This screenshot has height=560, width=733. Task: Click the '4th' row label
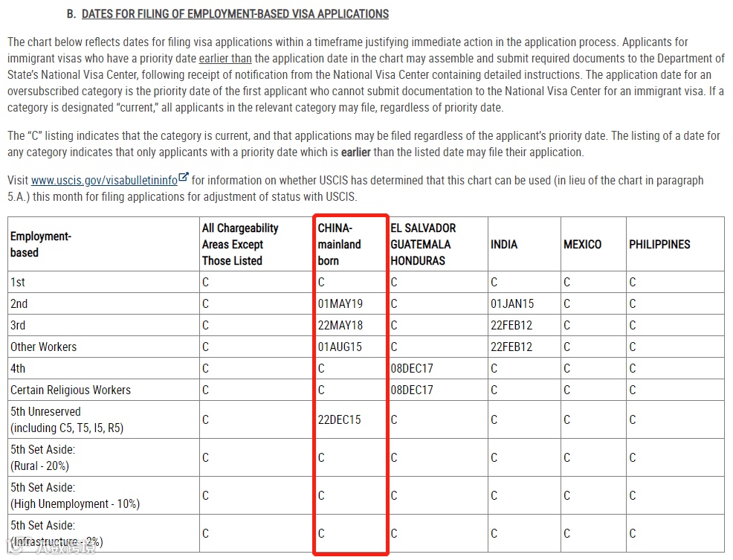tap(18, 368)
